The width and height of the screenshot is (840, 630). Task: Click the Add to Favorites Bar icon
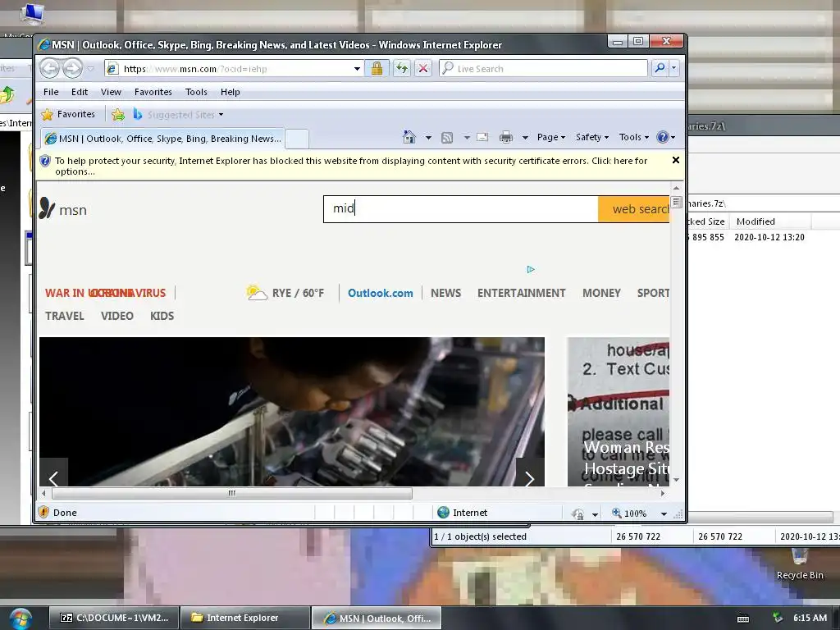(x=118, y=114)
